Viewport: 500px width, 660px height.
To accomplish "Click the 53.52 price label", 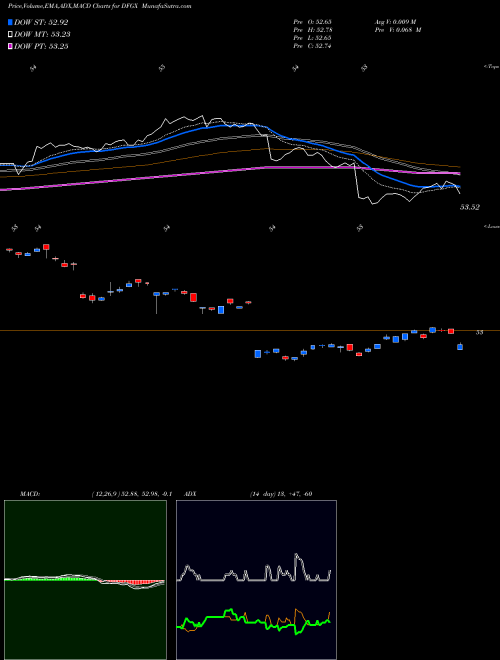I will click(x=470, y=207).
